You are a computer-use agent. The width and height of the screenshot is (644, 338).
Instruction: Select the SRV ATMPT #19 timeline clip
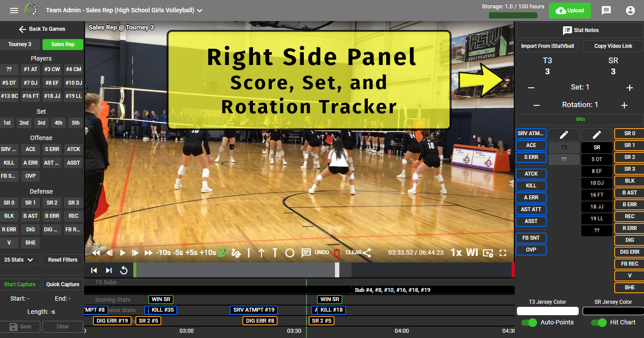[254, 310]
